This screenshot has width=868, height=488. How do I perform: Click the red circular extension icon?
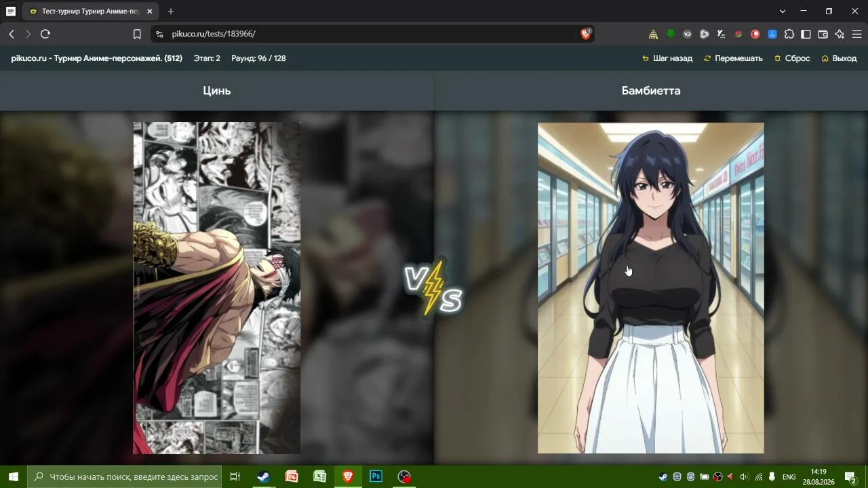point(755,34)
